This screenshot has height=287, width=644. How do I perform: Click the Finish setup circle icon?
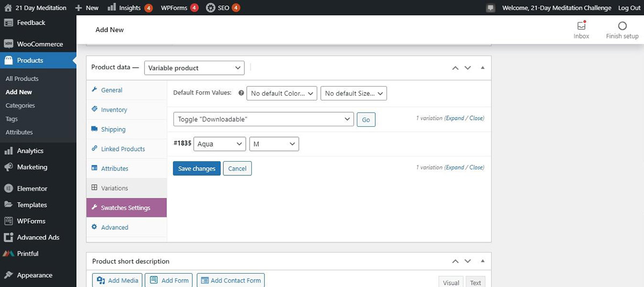tap(622, 26)
